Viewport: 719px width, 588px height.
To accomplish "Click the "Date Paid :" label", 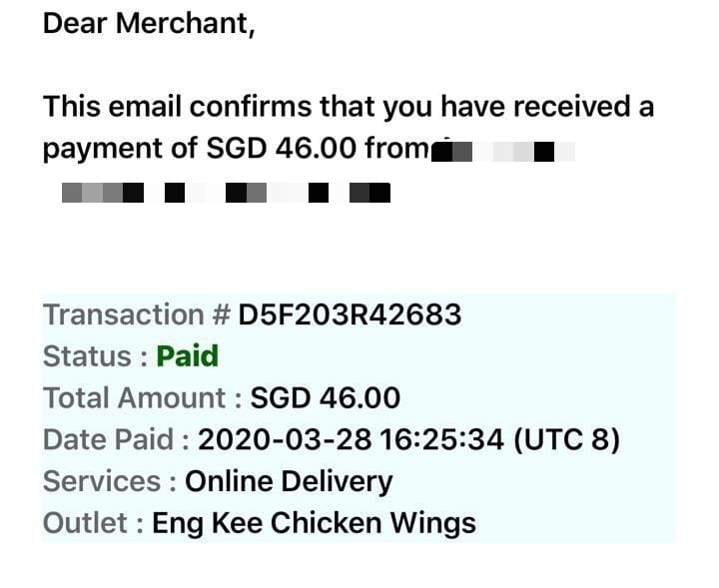I will (116, 440).
